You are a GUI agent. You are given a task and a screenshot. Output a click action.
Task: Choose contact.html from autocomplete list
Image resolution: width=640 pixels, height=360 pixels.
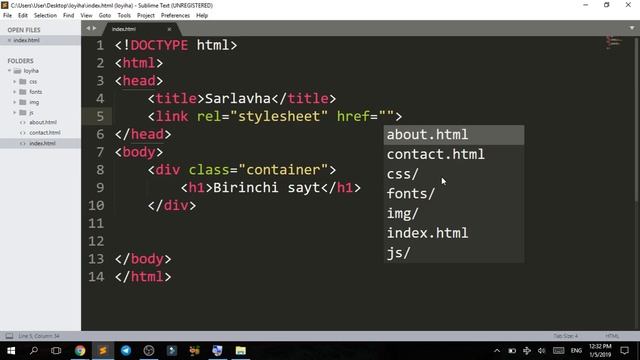coord(453,154)
